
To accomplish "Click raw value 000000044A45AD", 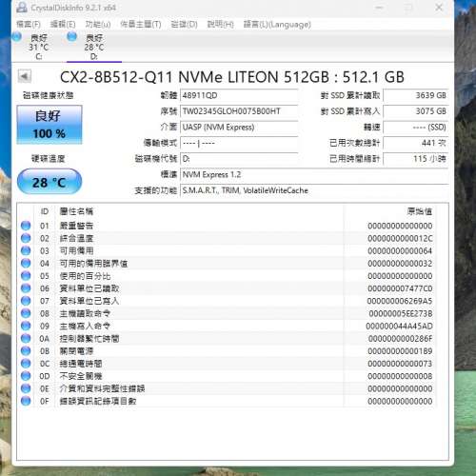I will point(400,326).
